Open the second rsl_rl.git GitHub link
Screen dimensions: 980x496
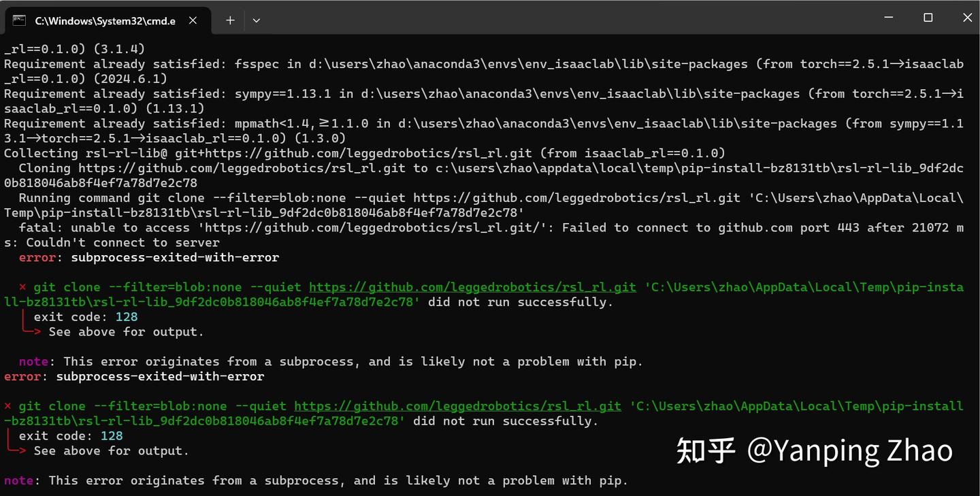click(458, 406)
